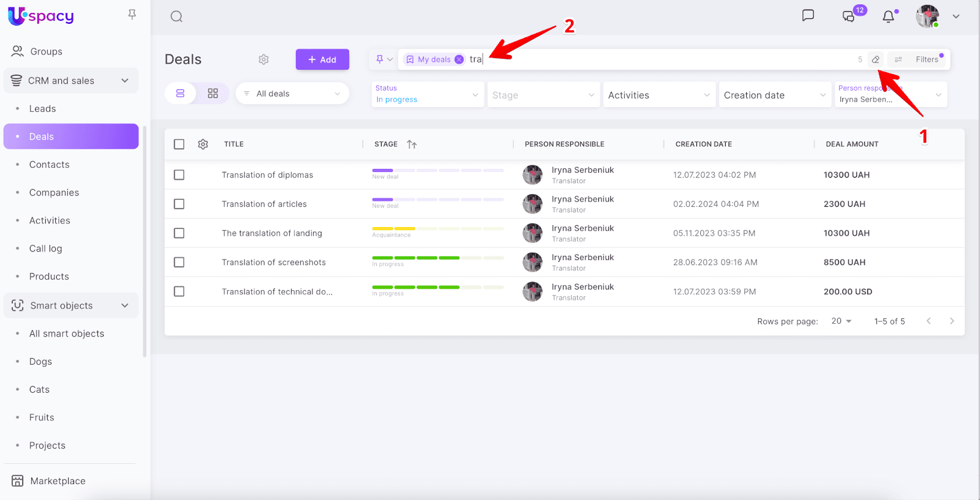Image resolution: width=980 pixels, height=500 pixels.
Task: Open the Call log sidebar item
Action: pos(45,248)
